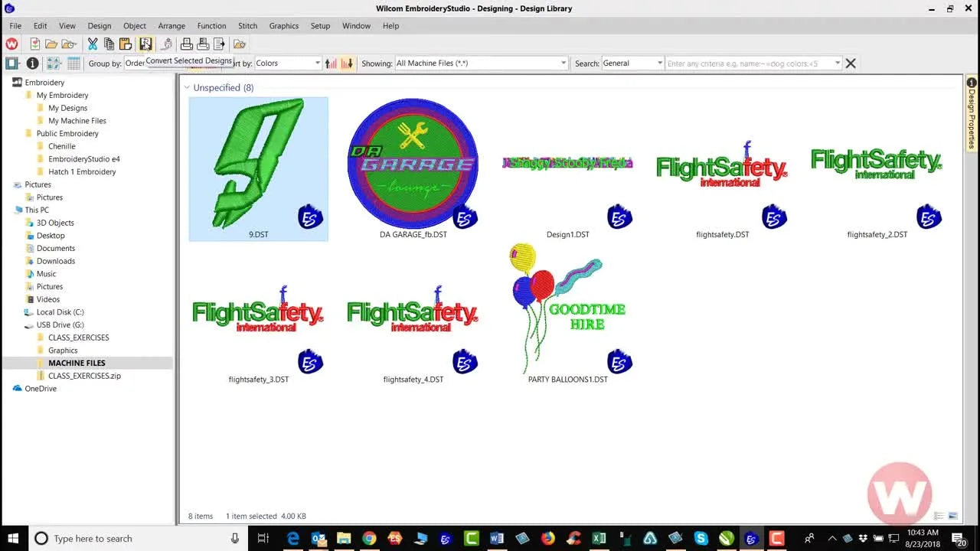
Task: Open the Showing All Machine Files dropdown
Action: point(482,64)
